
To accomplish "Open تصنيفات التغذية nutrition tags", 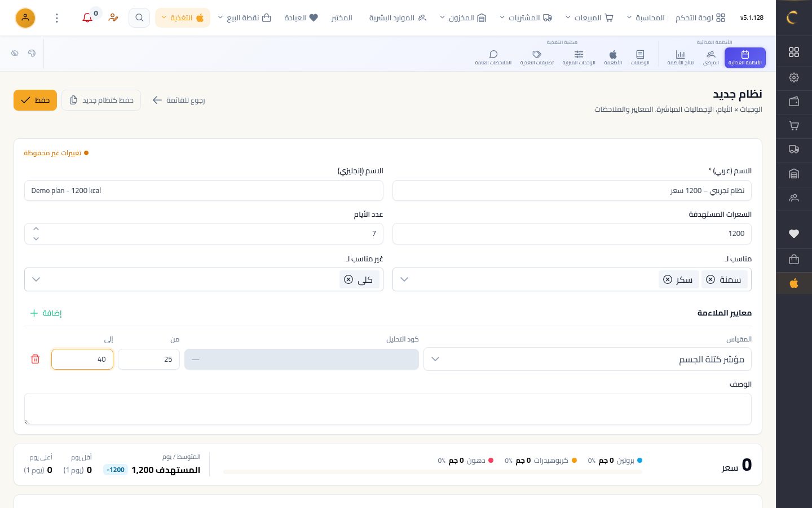I will click(x=537, y=58).
